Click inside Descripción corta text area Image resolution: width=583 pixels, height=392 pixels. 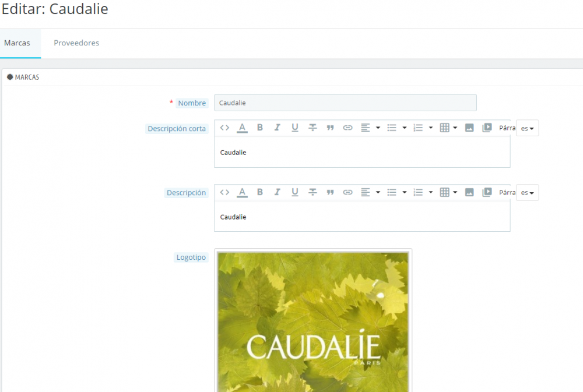coord(362,152)
